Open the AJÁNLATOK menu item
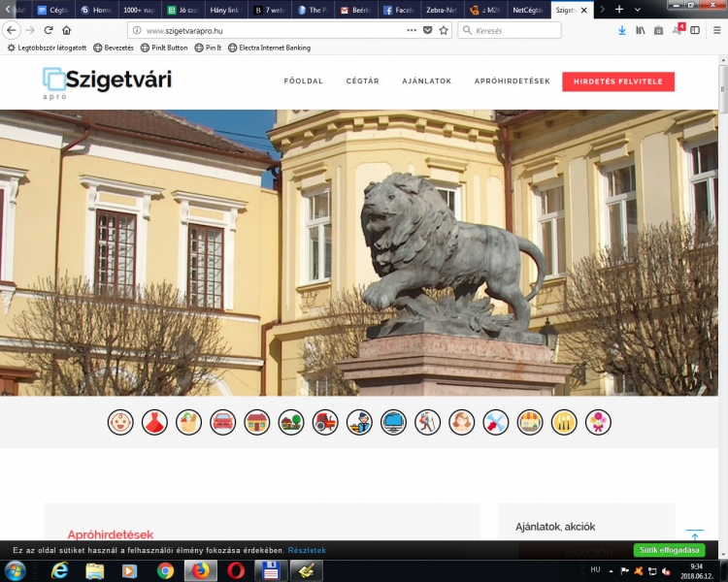Screen dimensions: 728x582 (427, 81)
